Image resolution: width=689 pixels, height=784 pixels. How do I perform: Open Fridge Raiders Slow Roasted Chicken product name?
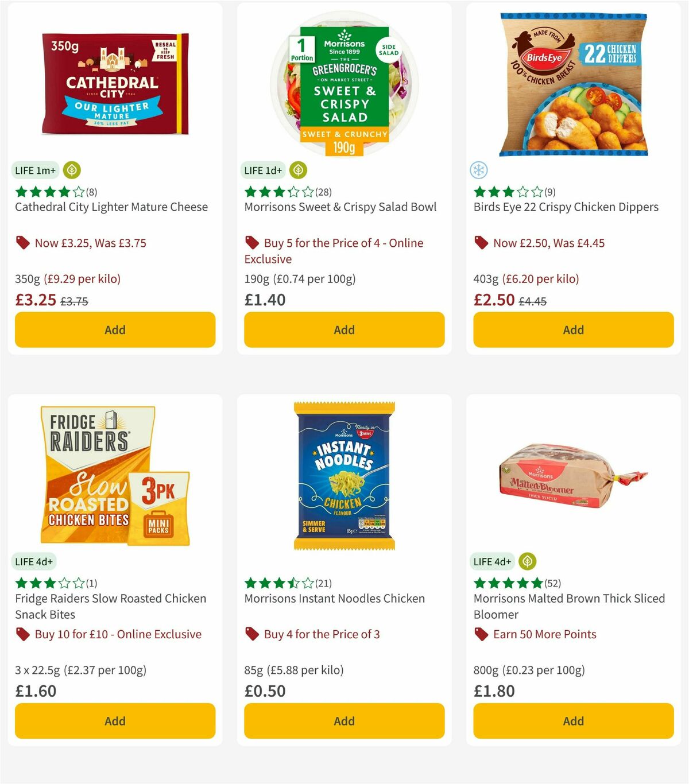(110, 606)
